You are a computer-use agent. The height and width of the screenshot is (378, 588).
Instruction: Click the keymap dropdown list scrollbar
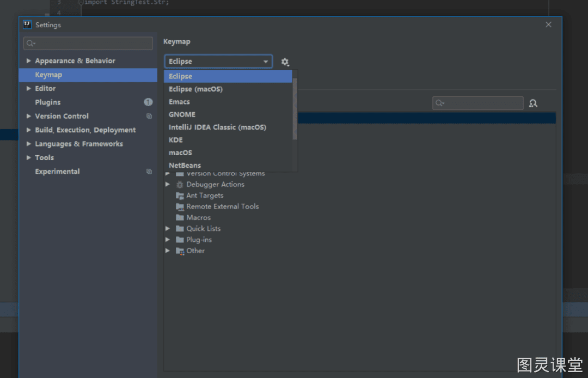(295, 109)
